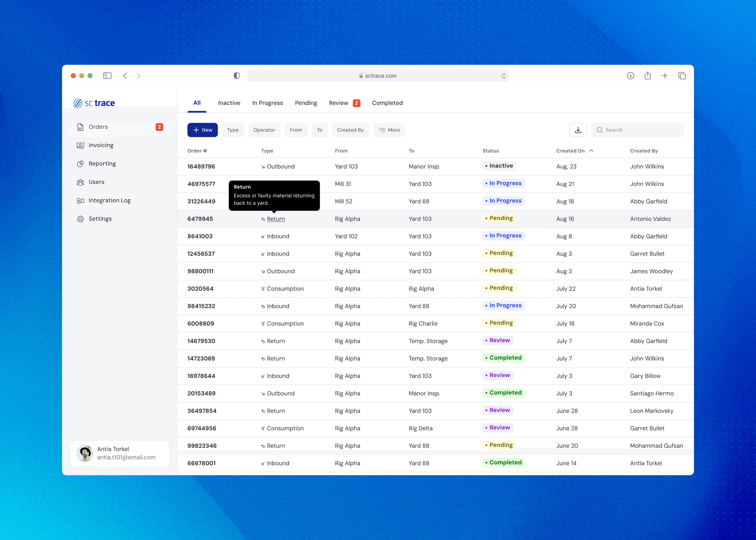Click the browser share icon

point(647,76)
